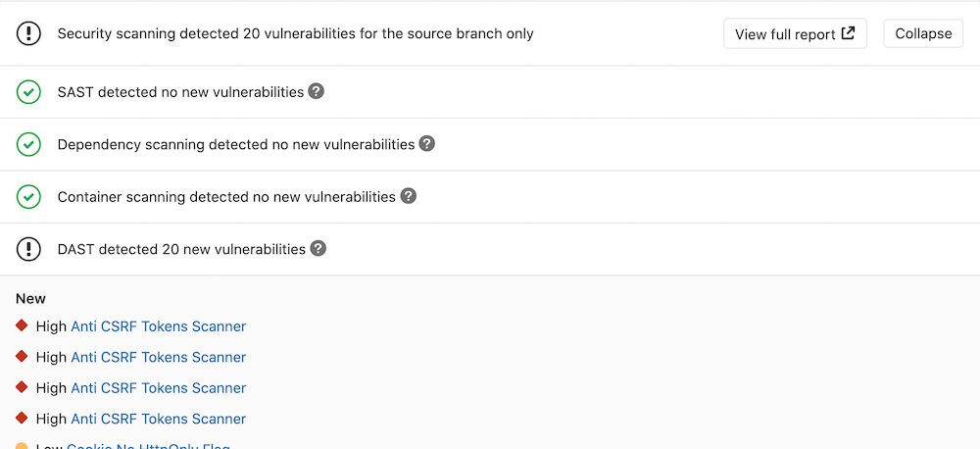Click the DAST warning exclamation icon
The image size is (980, 449).
point(28,249)
